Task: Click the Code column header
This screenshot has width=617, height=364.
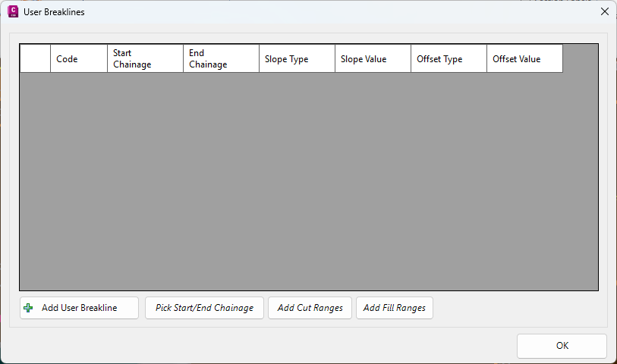Action: pos(79,58)
